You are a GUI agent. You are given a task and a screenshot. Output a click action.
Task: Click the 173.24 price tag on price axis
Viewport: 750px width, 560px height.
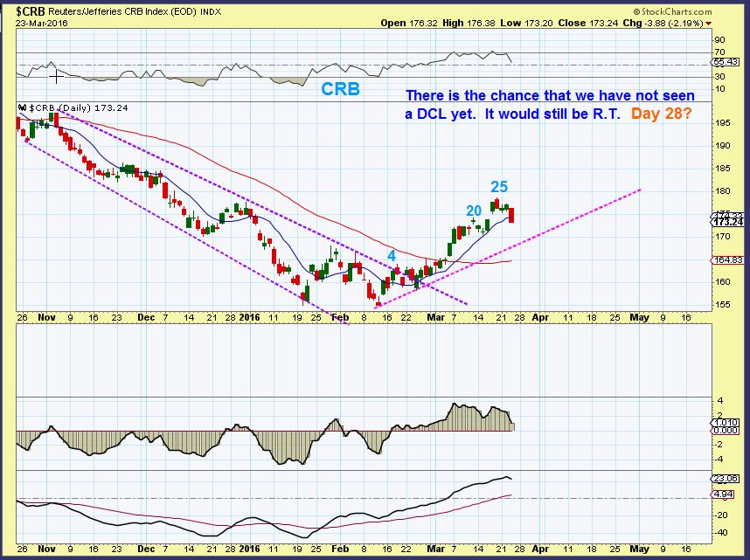tap(728, 223)
